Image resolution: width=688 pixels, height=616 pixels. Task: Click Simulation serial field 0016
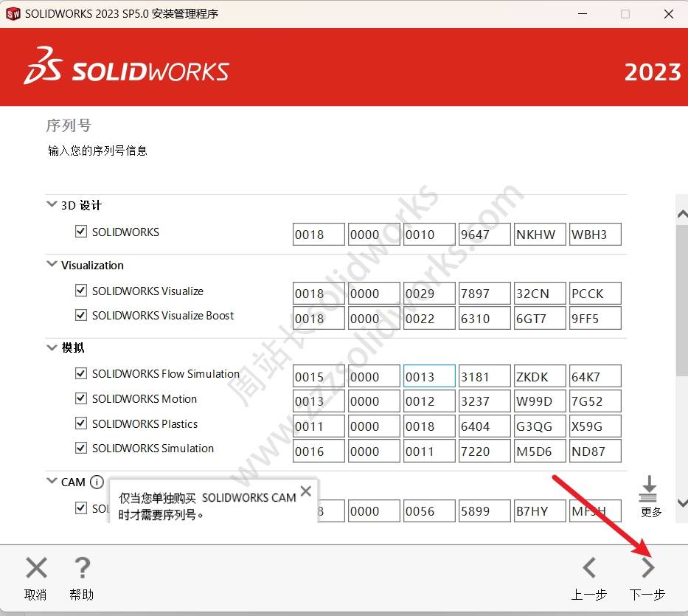[x=319, y=451]
